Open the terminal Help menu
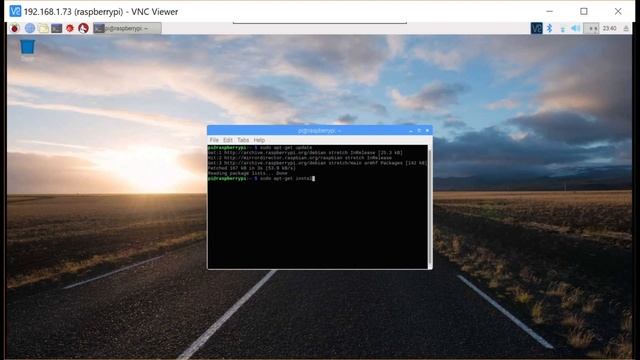Viewport: 640px width, 360px height. 259,140
